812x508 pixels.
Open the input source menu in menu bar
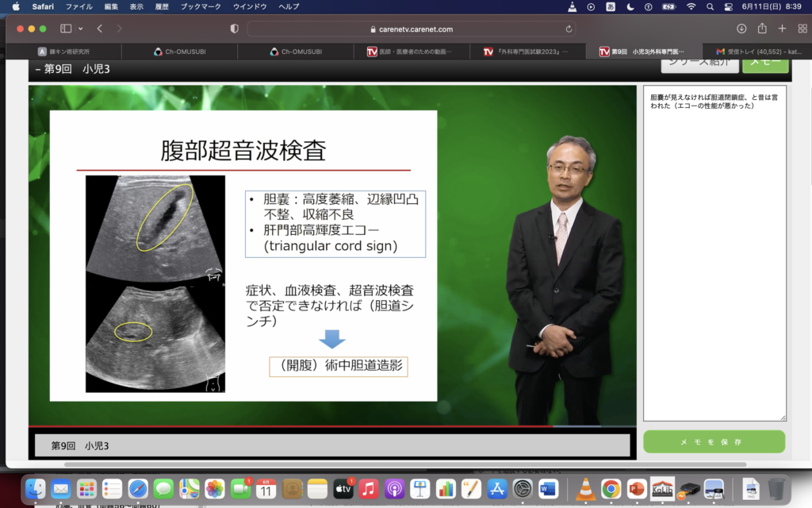[611, 6]
